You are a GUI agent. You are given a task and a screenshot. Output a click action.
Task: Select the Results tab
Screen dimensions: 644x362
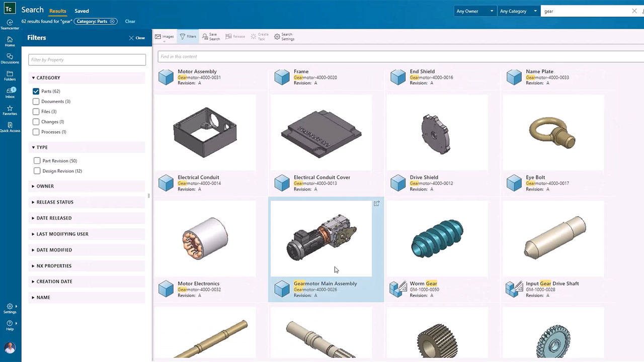click(x=58, y=11)
